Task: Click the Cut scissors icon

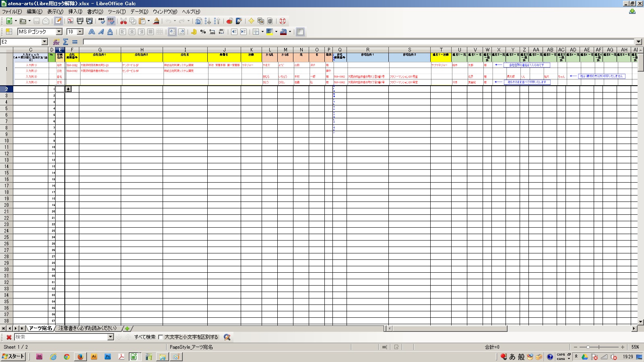Action: click(124, 21)
